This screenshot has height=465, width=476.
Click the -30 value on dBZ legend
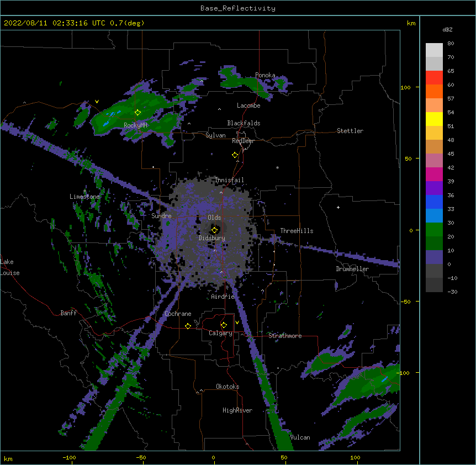tap(452, 292)
